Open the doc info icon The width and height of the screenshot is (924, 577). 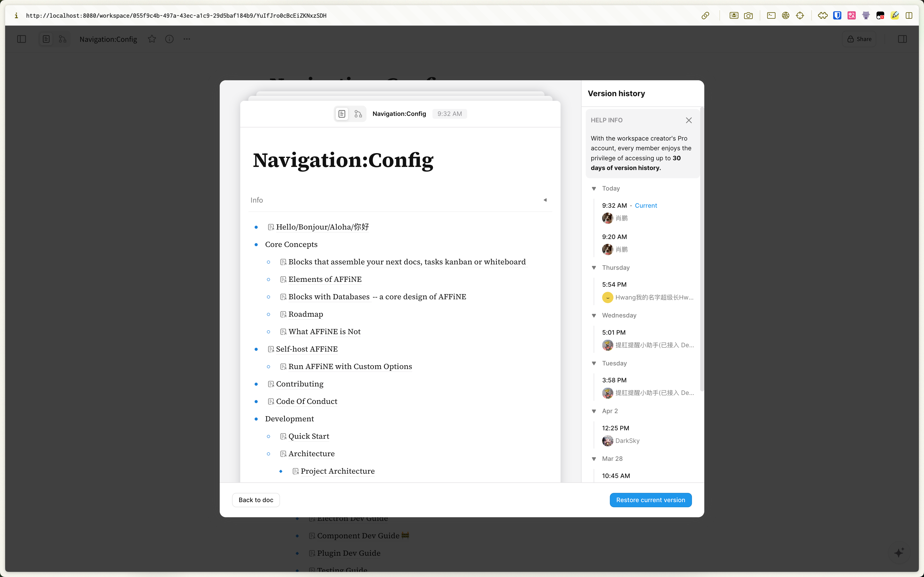(169, 39)
